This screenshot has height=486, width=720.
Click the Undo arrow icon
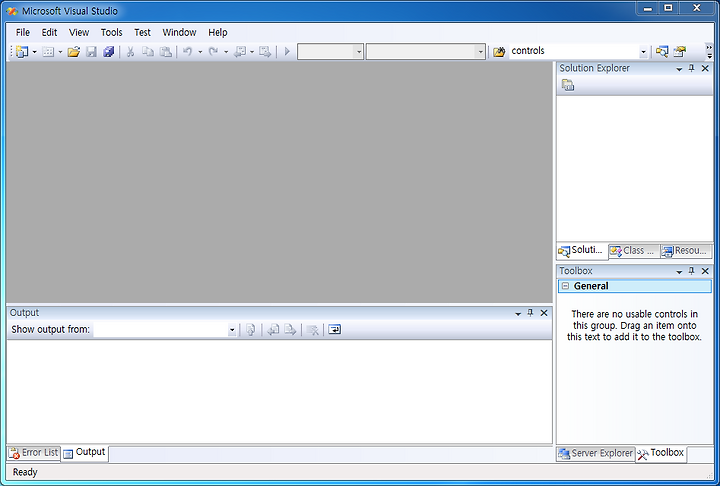tap(187, 51)
